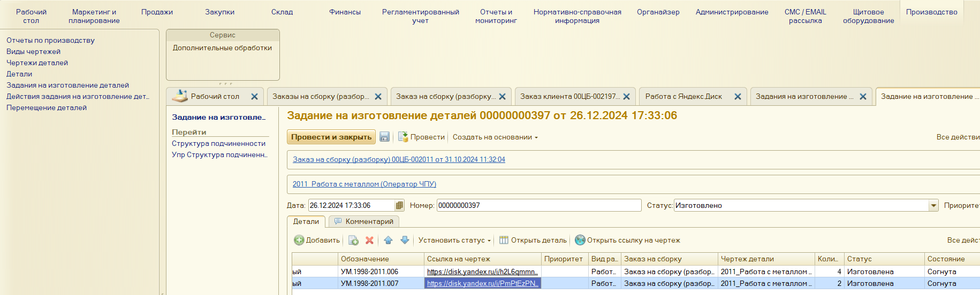Click the globe icon for Открыть ссылку на чертеж

[580, 240]
